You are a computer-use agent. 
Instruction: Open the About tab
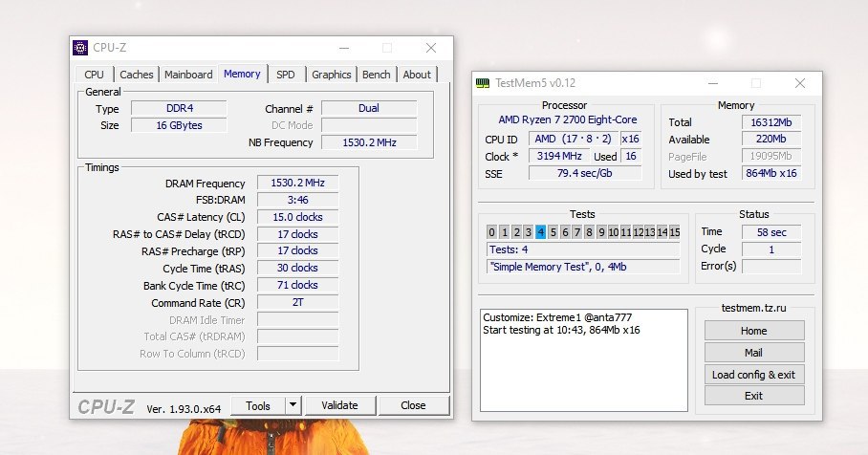(x=417, y=75)
